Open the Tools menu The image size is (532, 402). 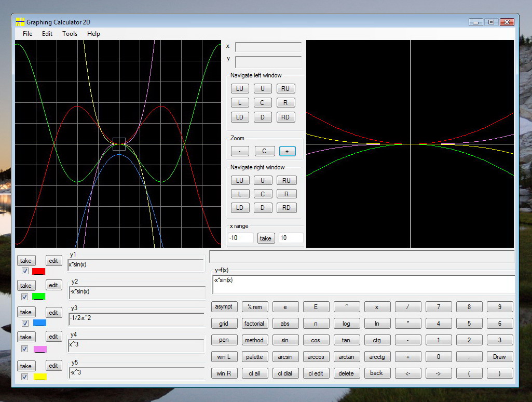(x=70, y=34)
